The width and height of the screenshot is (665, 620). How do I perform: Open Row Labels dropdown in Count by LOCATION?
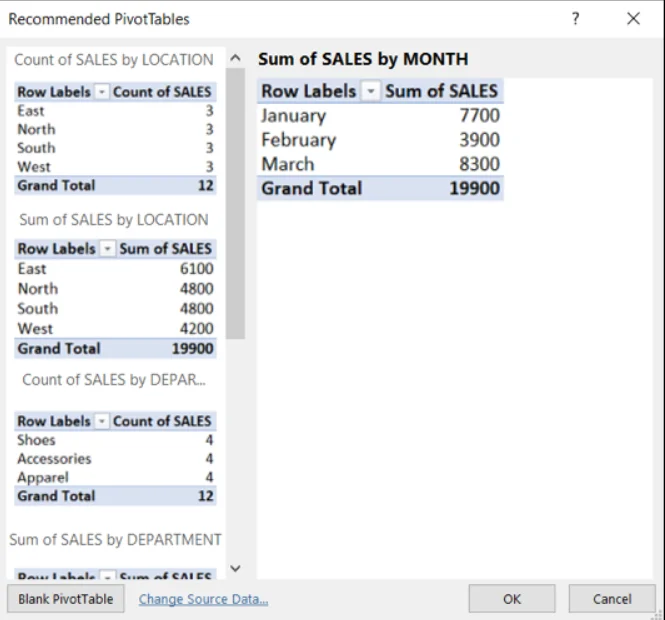[101, 92]
